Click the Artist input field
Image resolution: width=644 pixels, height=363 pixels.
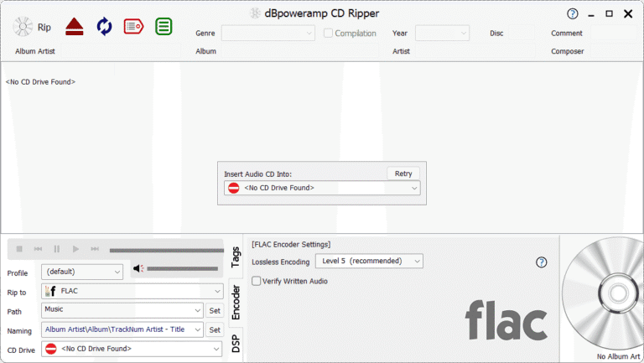[475, 51]
